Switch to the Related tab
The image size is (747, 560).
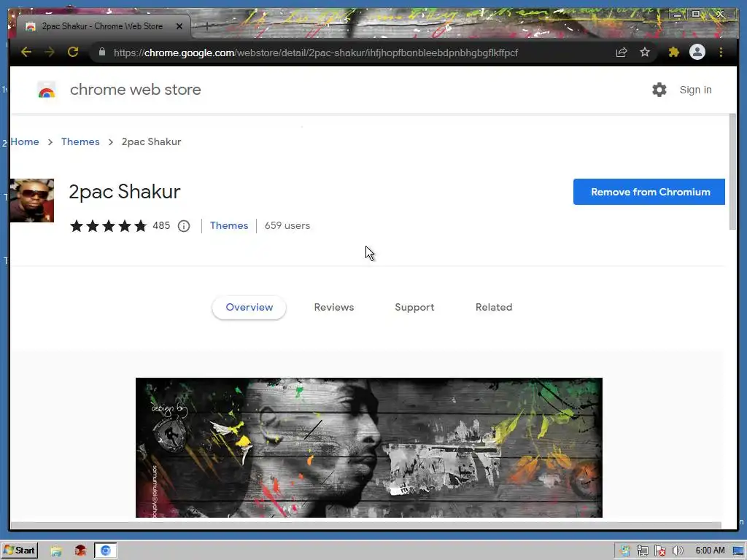[494, 307]
